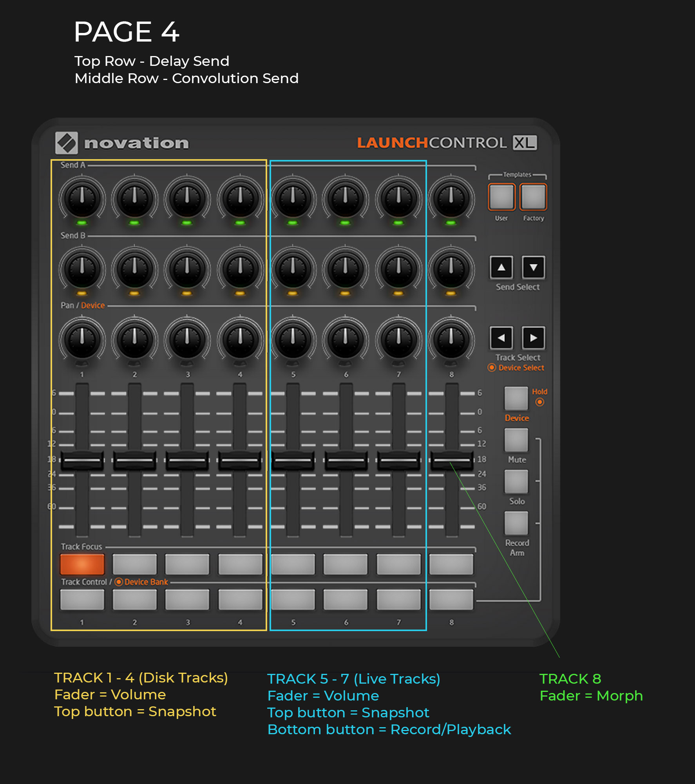Click the track 3 volume fader cap

tap(187, 460)
